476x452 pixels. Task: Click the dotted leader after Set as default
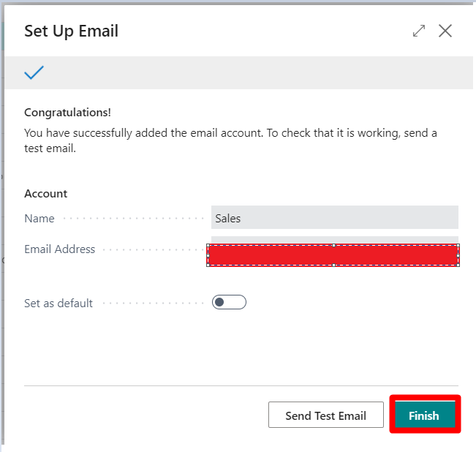coord(153,304)
